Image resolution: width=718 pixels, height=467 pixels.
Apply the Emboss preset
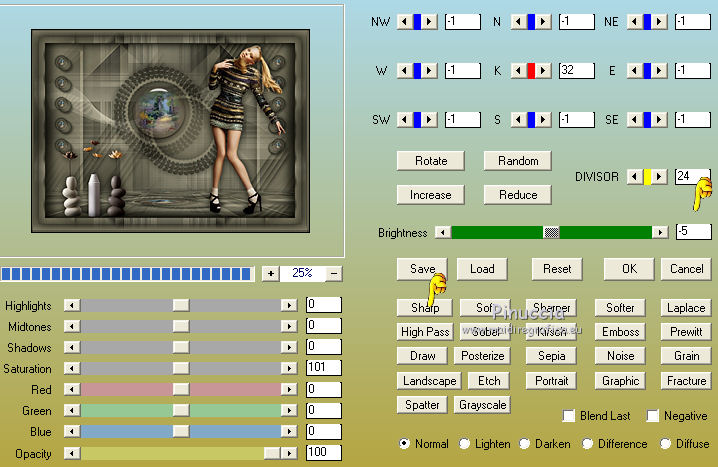tap(620, 332)
